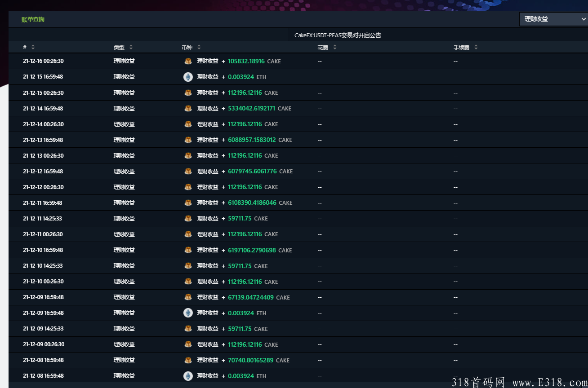Click the ETH icon in the 21-12-15 16:59:48 row

pos(188,77)
